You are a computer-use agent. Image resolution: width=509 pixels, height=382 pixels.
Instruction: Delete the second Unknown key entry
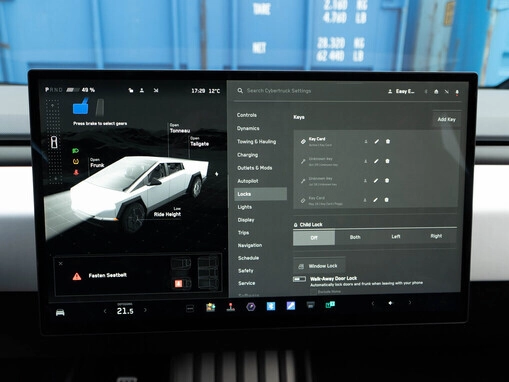tap(387, 180)
